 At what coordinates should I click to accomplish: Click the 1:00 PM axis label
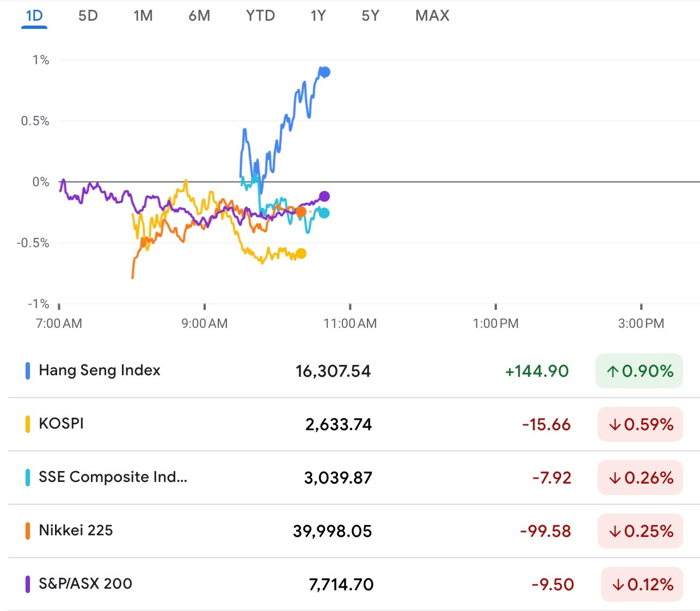point(496,323)
